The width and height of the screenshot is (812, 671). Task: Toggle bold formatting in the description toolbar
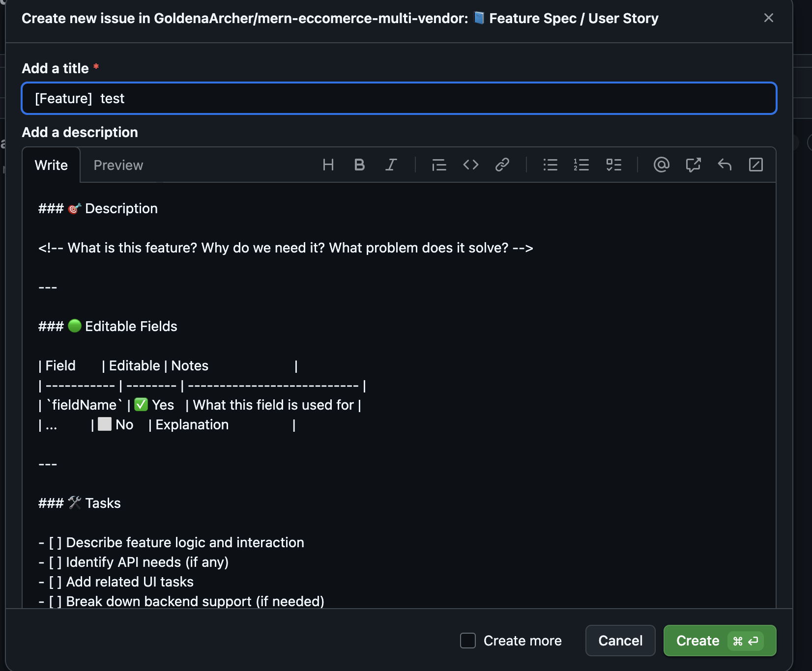click(x=359, y=165)
